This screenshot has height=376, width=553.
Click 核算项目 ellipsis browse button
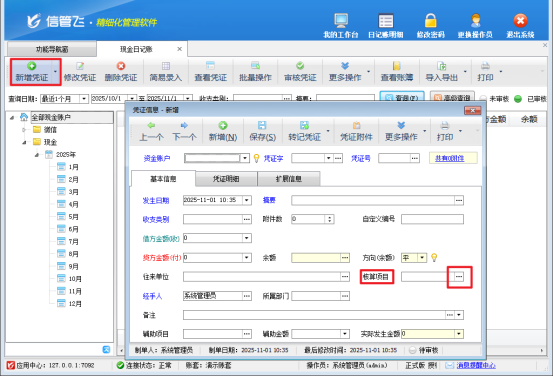[x=459, y=277]
